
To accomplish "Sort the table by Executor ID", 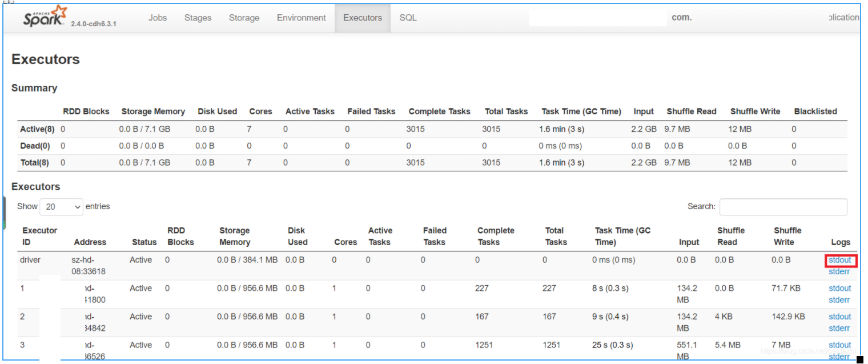I will (39, 236).
